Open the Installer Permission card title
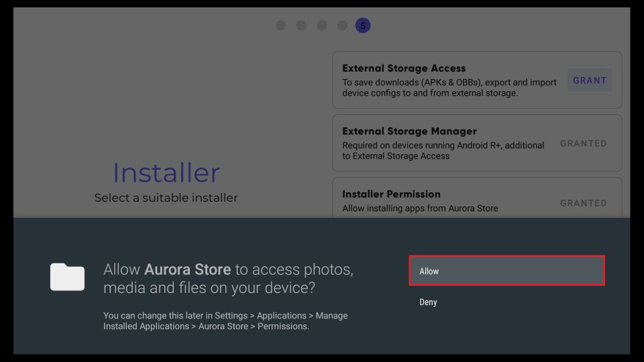644x362 pixels. (x=391, y=194)
